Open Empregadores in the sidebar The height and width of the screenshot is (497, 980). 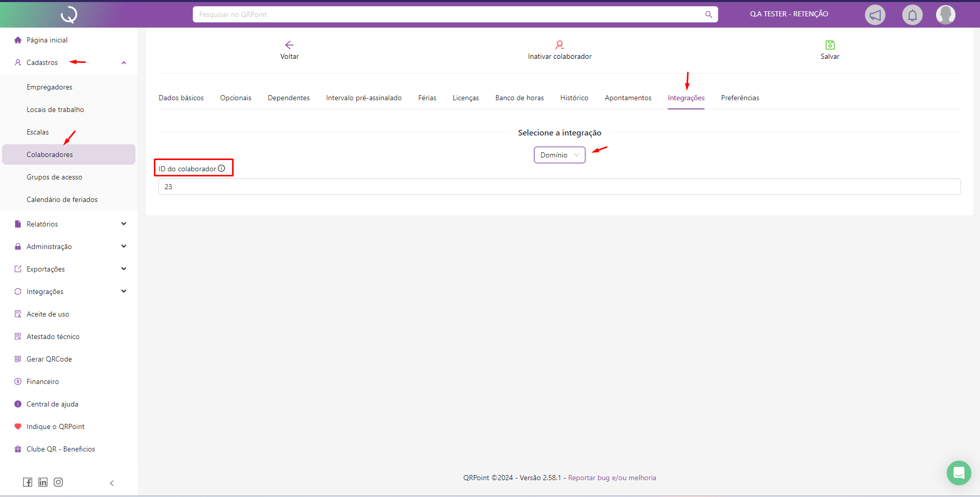[x=50, y=87]
